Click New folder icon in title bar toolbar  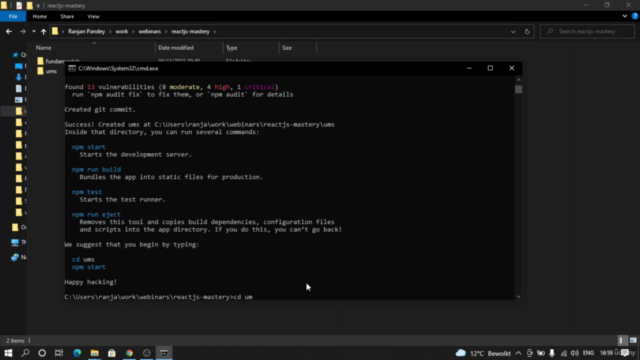pyautogui.click(x=29, y=6)
